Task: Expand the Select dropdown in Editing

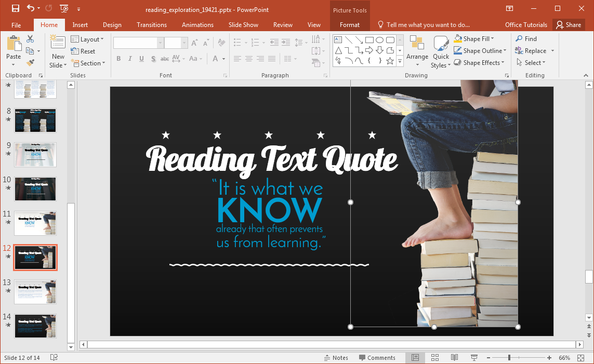Action: click(x=531, y=63)
